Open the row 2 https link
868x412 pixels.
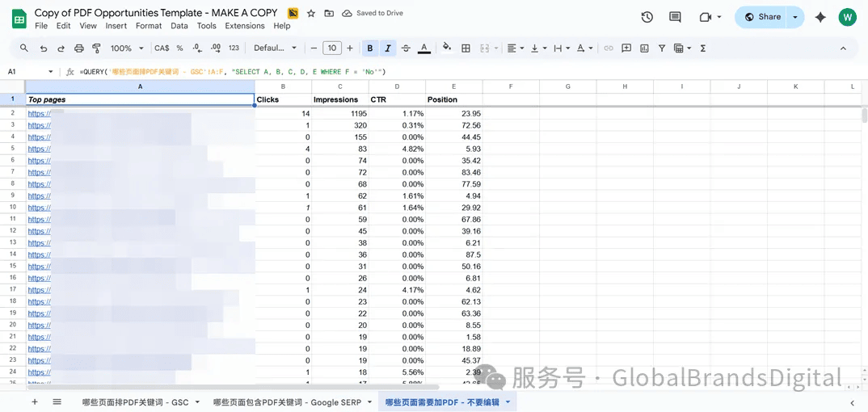[x=40, y=113]
